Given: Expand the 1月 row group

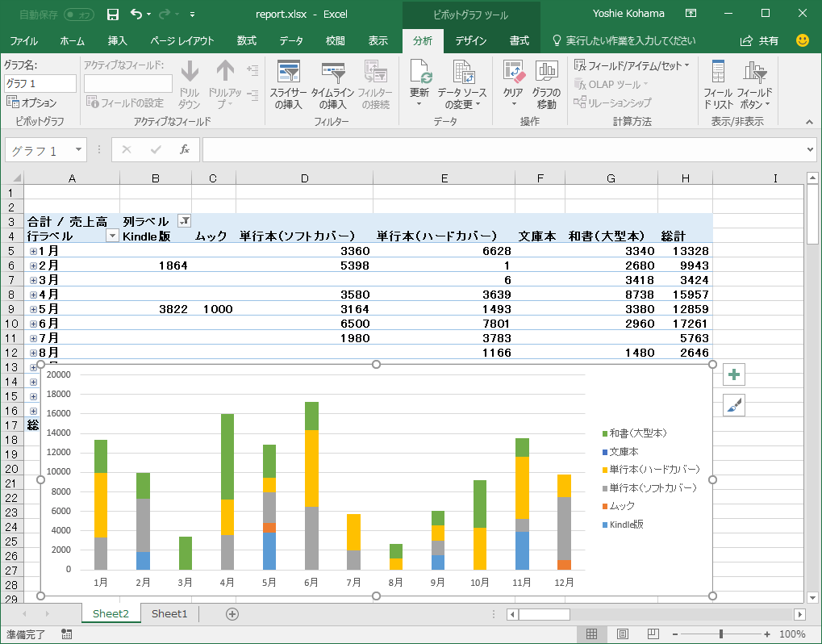Looking at the screenshot, I should click(33, 251).
